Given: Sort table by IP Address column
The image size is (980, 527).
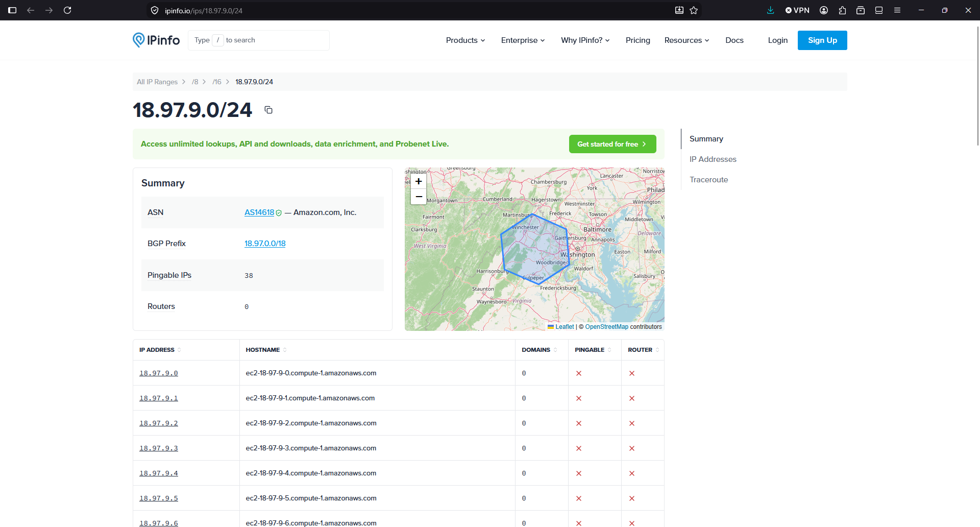Looking at the screenshot, I should (x=160, y=350).
